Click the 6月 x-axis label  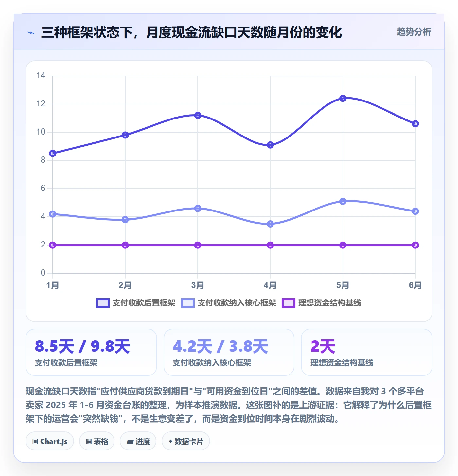pyautogui.click(x=415, y=285)
